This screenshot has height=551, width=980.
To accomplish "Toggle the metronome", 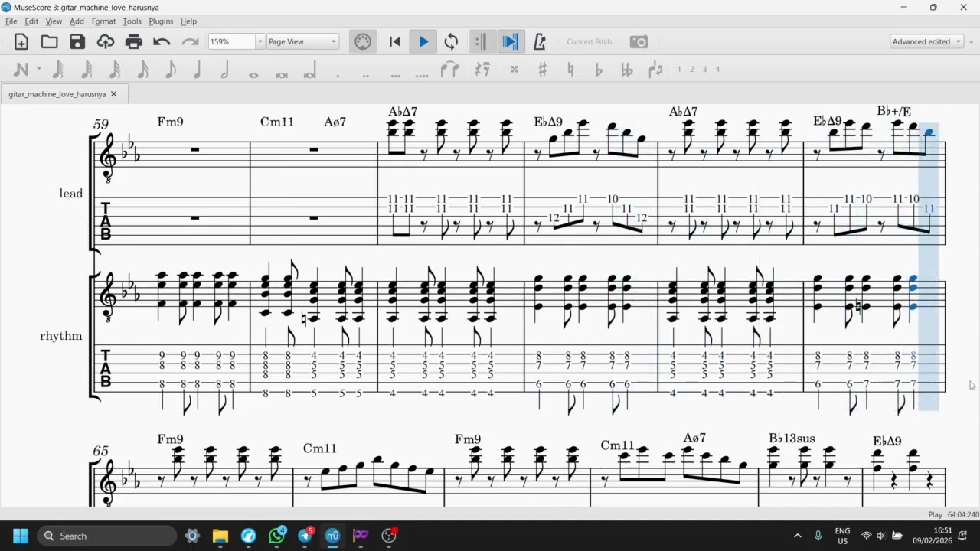I will [539, 42].
